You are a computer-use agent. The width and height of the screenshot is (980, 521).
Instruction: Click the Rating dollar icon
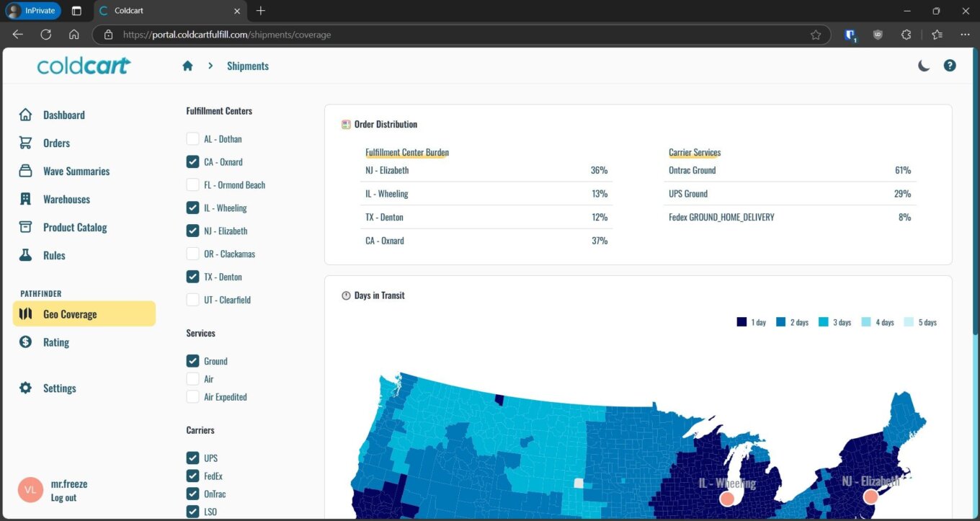(26, 342)
